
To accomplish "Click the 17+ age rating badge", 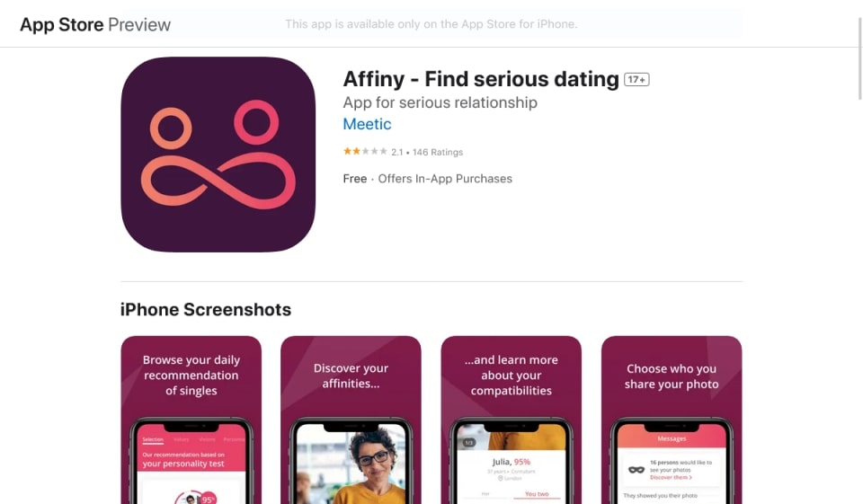I will (x=636, y=79).
